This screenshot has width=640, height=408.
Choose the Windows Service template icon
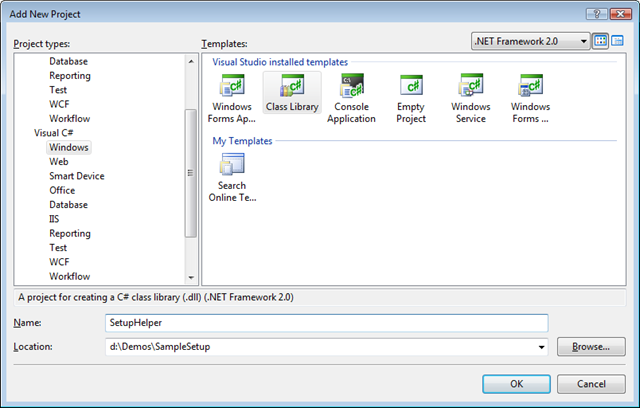point(471,86)
